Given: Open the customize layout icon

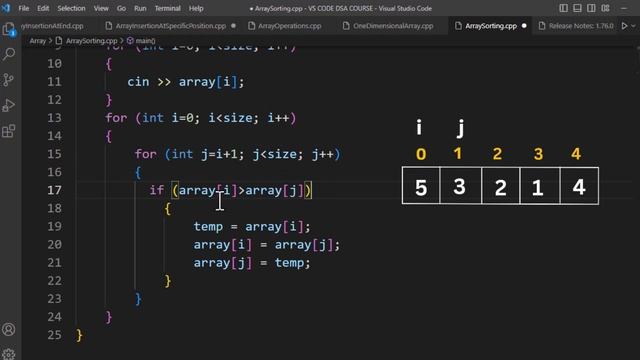Looking at the screenshot, I should (x=605, y=8).
